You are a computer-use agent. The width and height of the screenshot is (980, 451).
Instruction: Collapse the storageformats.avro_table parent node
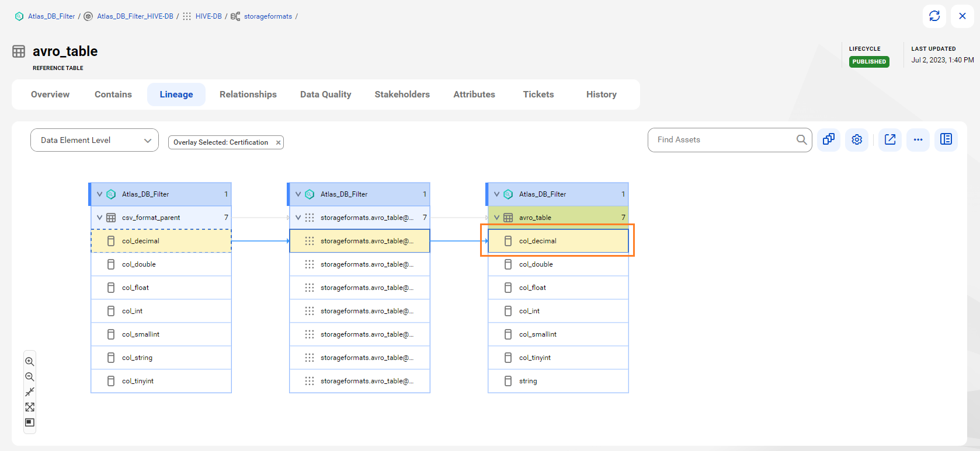[298, 218]
